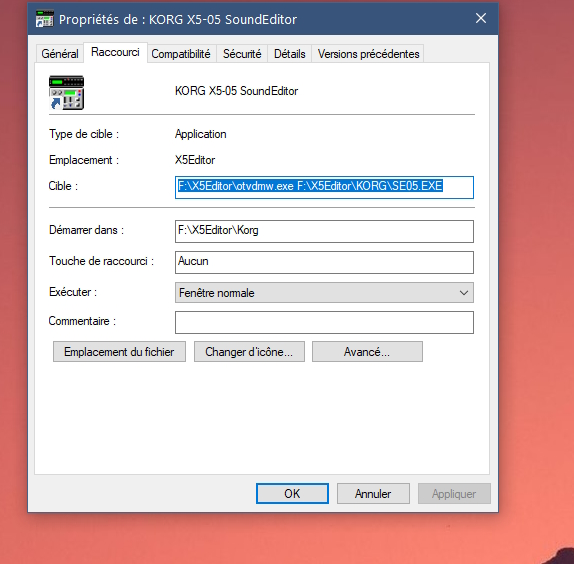Close the Propriétés dialog window
The width and height of the screenshot is (574, 564).
481,18
